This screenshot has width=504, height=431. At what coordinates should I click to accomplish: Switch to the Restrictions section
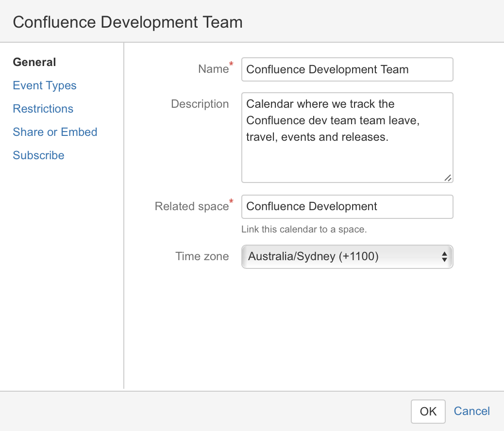[43, 109]
